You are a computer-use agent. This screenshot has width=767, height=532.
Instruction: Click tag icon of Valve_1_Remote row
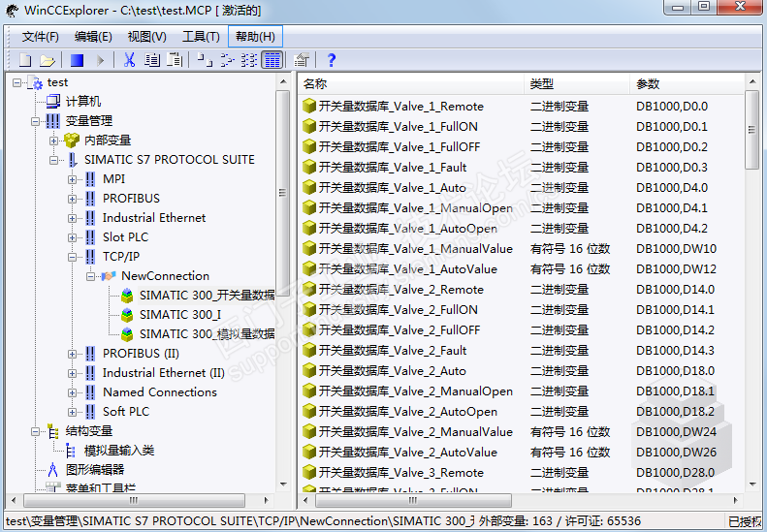pyautogui.click(x=308, y=106)
